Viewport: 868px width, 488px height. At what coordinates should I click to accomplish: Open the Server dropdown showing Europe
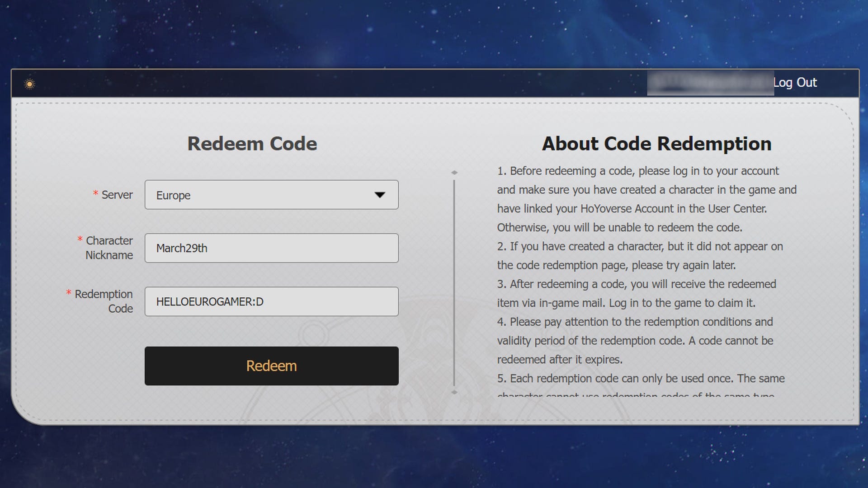coord(271,195)
